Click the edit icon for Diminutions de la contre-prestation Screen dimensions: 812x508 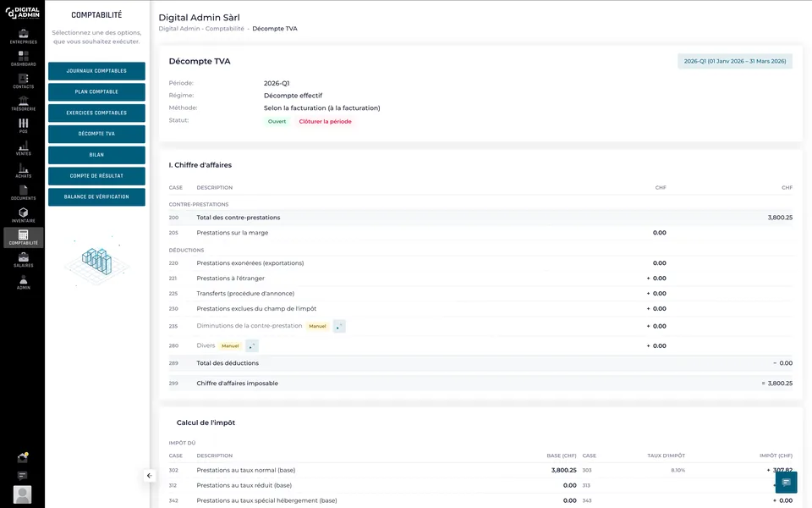(339, 326)
